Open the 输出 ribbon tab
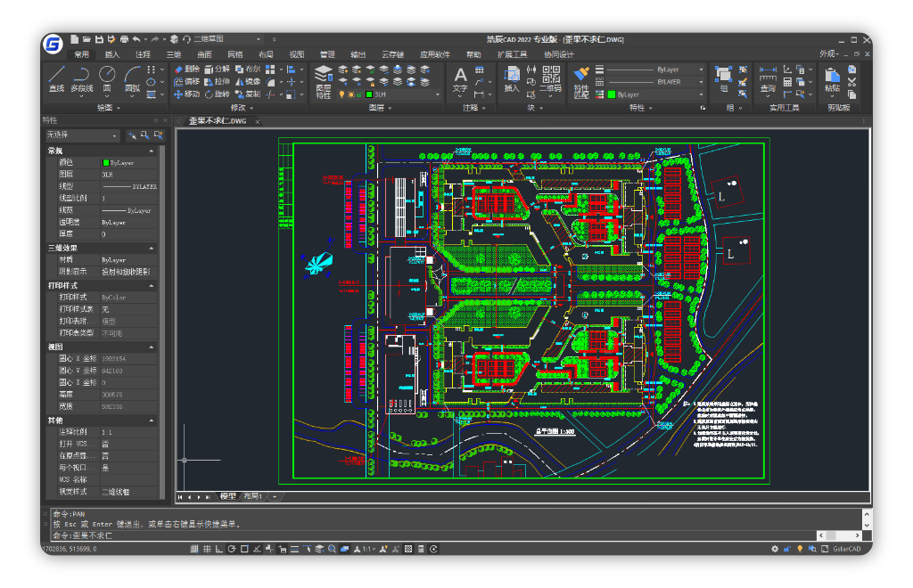Image resolution: width=913 pixels, height=588 pixels. (x=358, y=54)
